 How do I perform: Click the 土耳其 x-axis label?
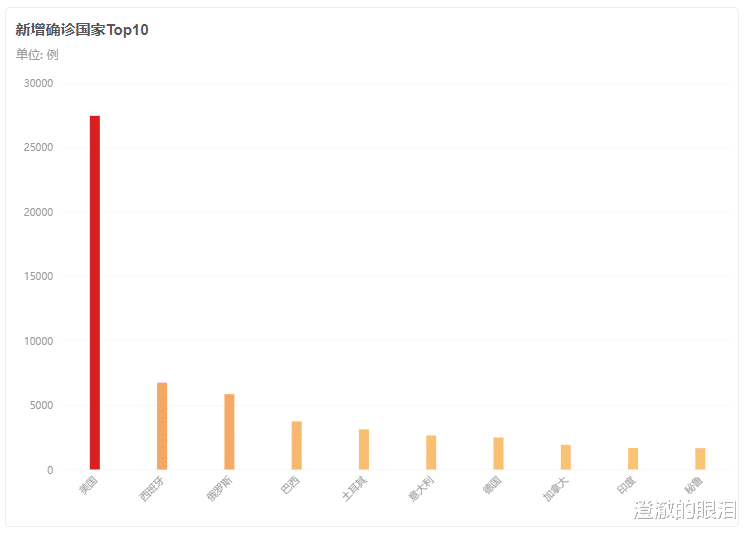coord(354,489)
